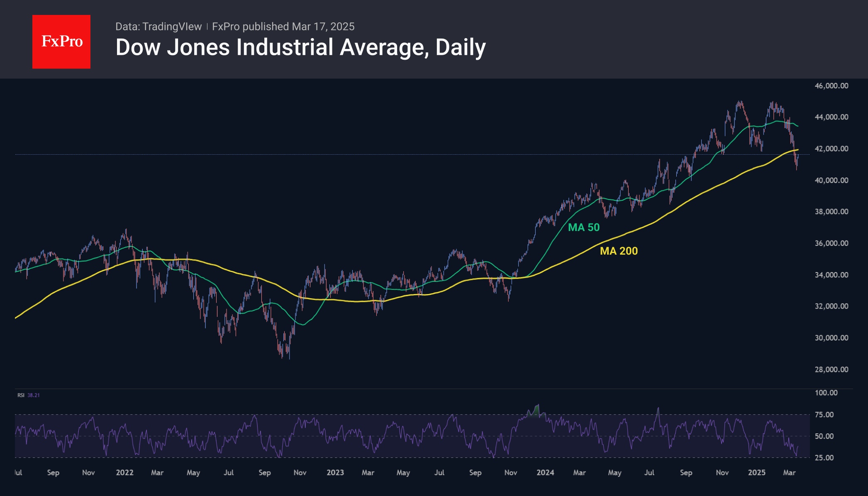Image resolution: width=868 pixels, height=496 pixels.
Task: Click the RSI value 38.21
Action: (x=34, y=395)
